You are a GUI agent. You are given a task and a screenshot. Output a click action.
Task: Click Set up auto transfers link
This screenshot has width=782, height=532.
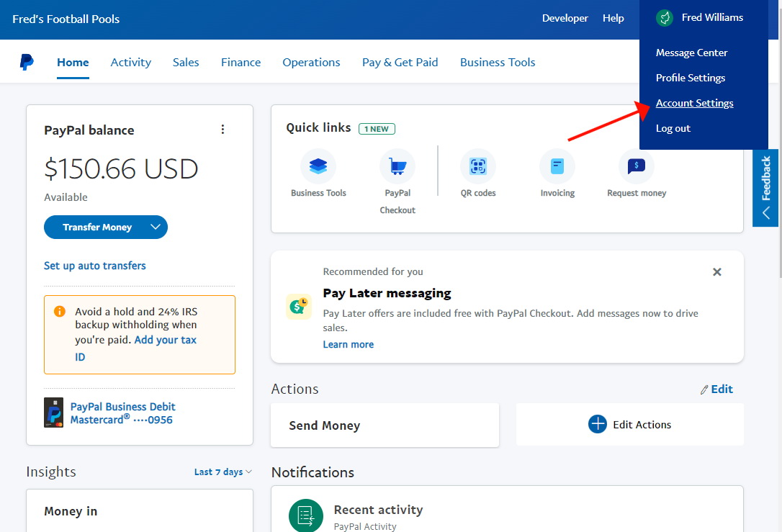(x=95, y=266)
